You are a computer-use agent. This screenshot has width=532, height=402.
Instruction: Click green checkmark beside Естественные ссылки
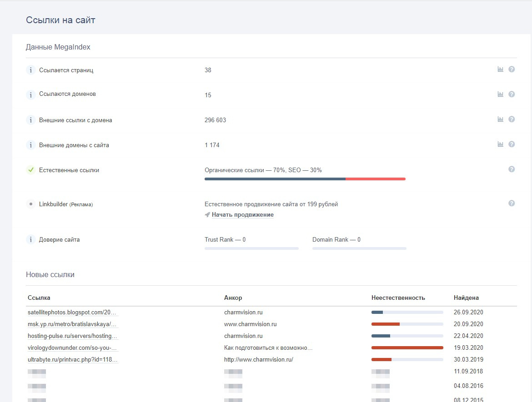[30, 170]
